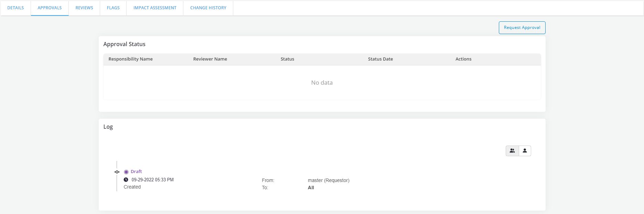The height and width of the screenshot is (214, 644).
Task: Select the Approvals tab
Action: point(50,8)
